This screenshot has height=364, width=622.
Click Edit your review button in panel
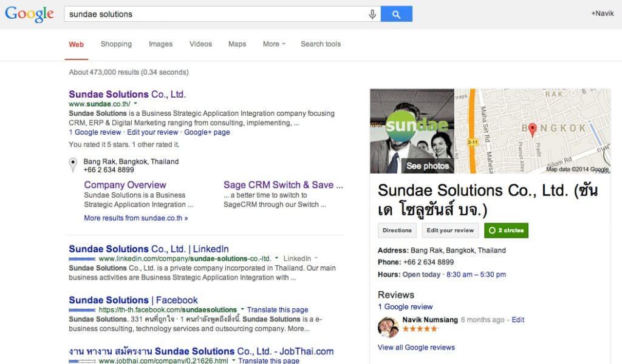[x=449, y=231]
